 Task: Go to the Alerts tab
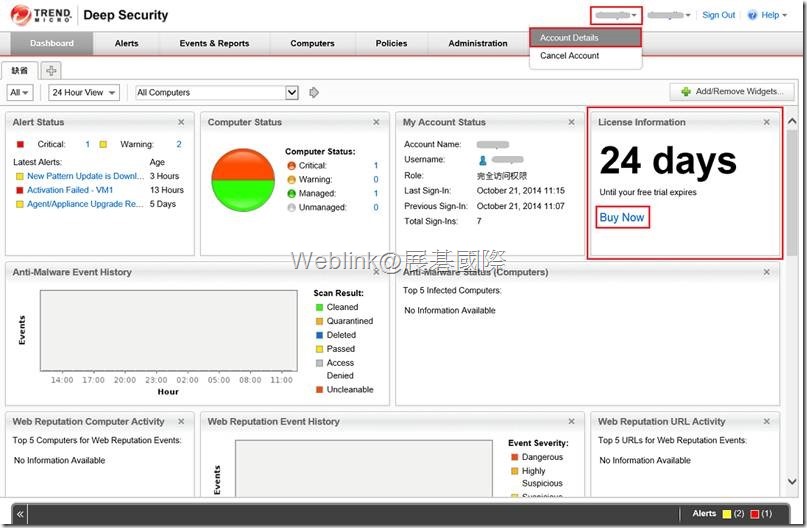[127, 43]
